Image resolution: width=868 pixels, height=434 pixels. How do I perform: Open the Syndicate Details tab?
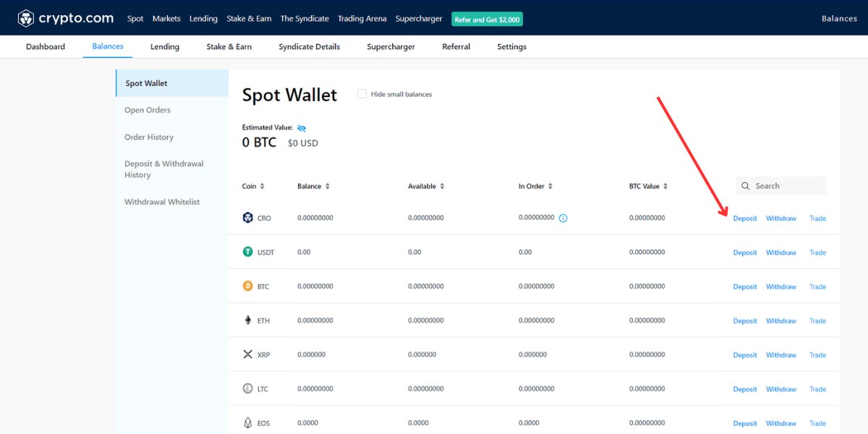[310, 46]
